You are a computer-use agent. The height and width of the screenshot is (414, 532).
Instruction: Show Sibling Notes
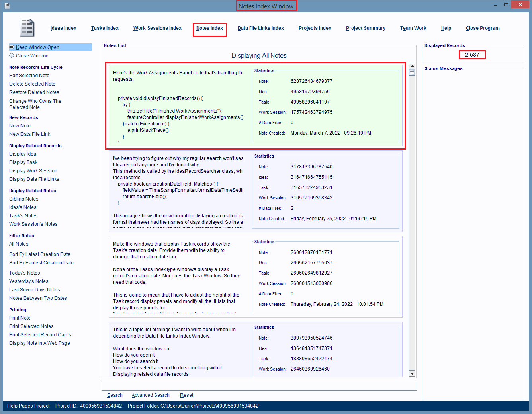pos(23,199)
